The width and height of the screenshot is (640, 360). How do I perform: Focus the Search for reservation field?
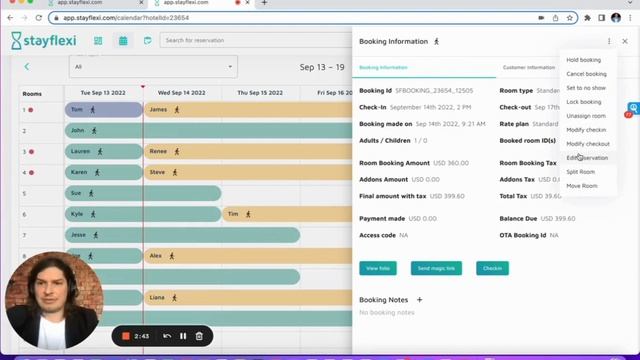coord(256,40)
